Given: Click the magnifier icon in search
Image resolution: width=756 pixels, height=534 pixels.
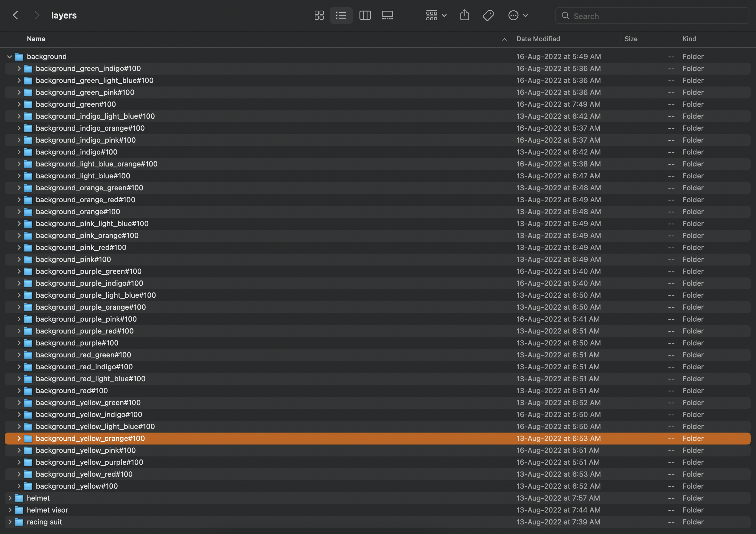Looking at the screenshot, I should pos(565,16).
